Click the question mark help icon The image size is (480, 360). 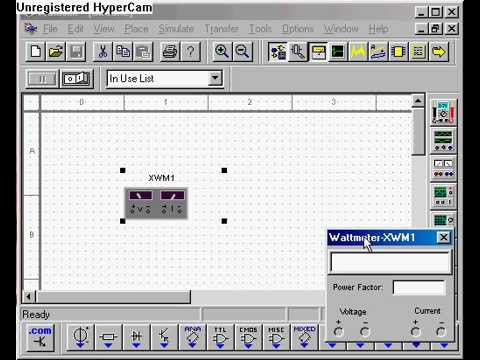pyautogui.click(x=190, y=52)
